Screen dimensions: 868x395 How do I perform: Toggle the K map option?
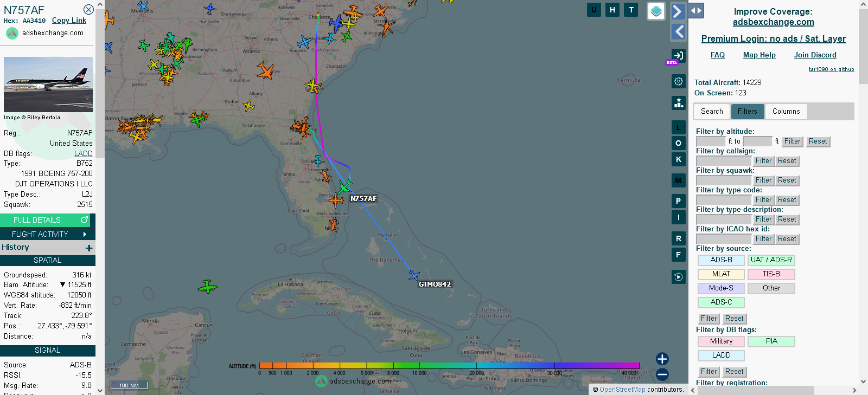(679, 159)
